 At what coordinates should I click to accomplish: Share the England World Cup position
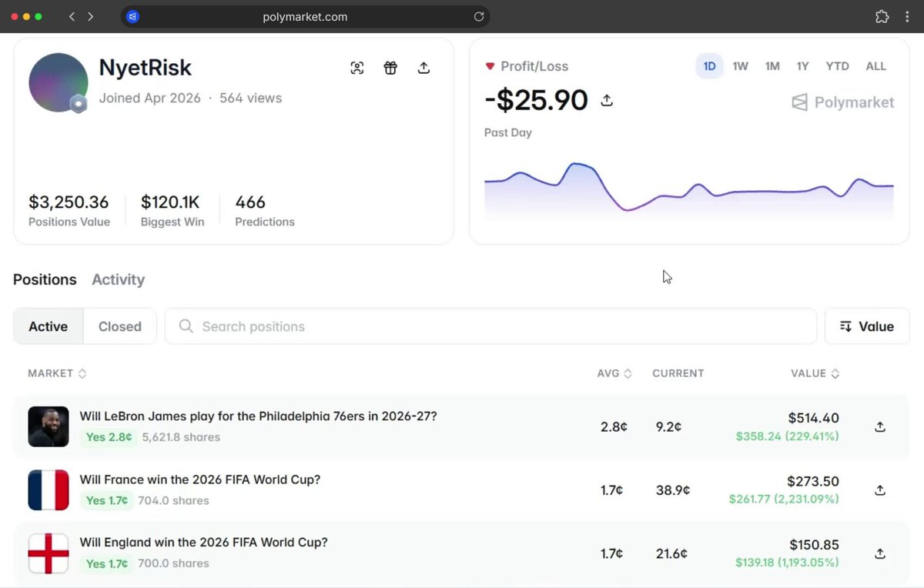tap(880, 553)
